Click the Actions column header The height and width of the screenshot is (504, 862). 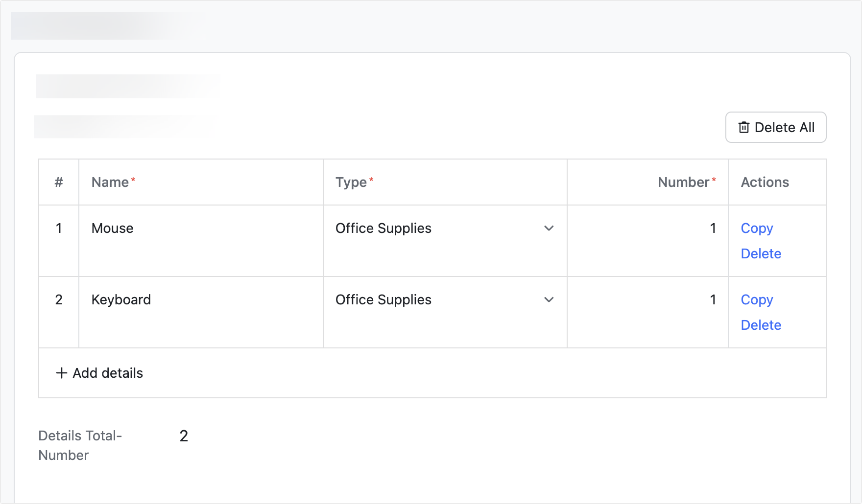click(x=764, y=182)
